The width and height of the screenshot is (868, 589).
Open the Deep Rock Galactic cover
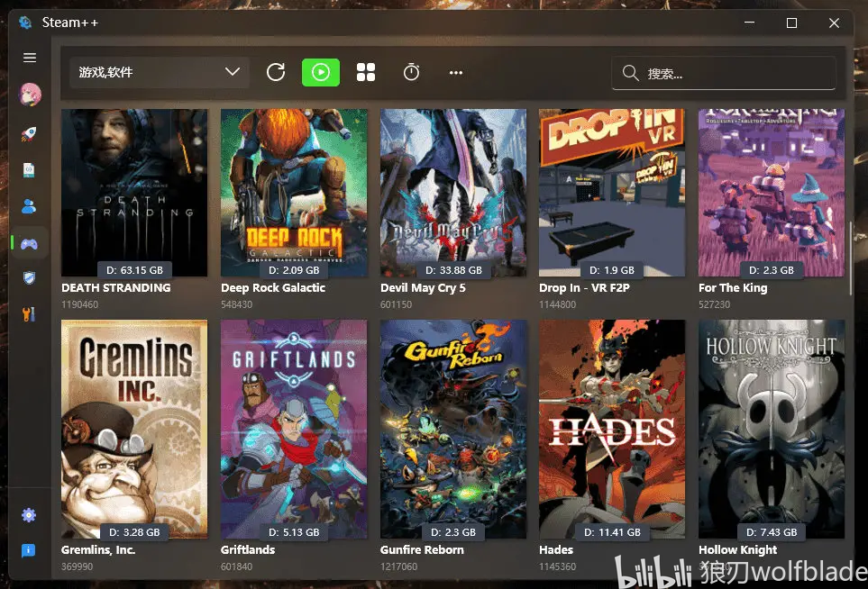pyautogui.click(x=294, y=193)
